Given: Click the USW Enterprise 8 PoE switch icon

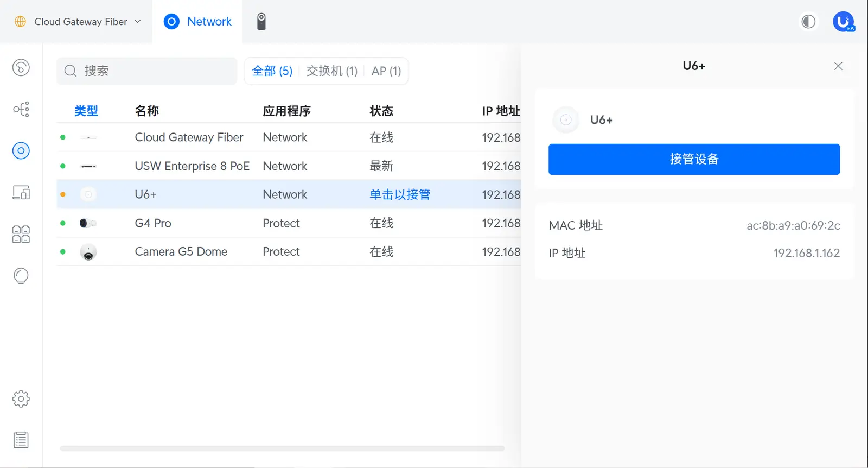Looking at the screenshot, I should point(88,166).
